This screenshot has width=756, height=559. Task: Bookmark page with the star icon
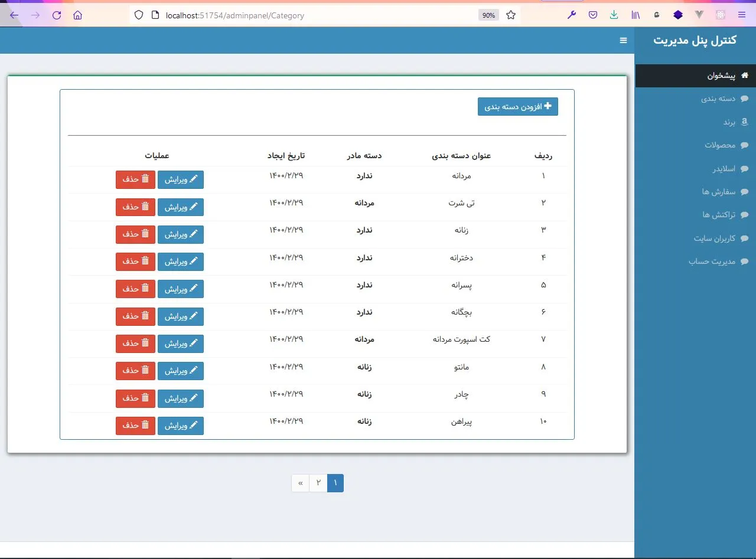(511, 15)
